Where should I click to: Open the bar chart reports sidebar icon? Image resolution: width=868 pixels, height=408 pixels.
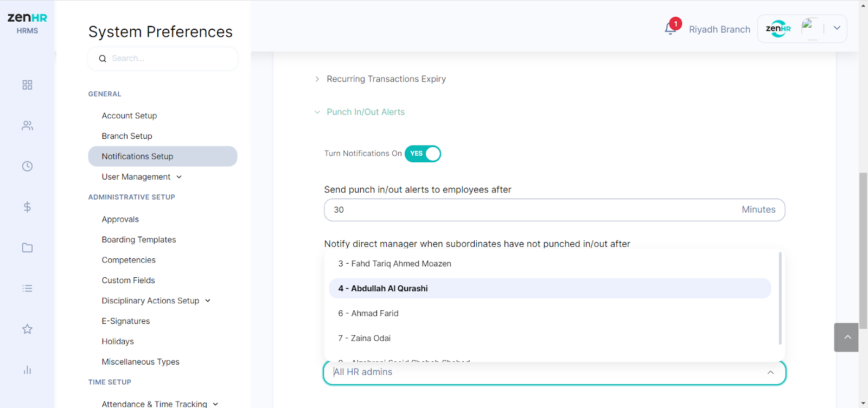[x=27, y=370]
